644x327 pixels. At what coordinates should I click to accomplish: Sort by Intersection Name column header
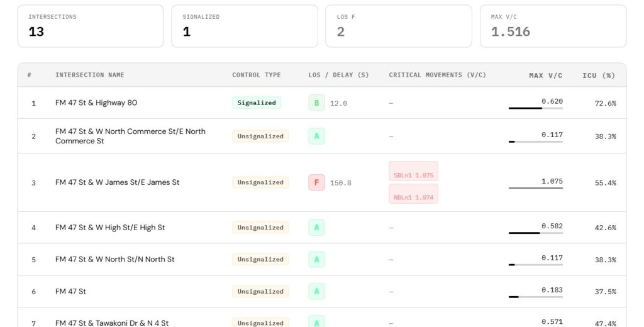pyautogui.click(x=89, y=75)
